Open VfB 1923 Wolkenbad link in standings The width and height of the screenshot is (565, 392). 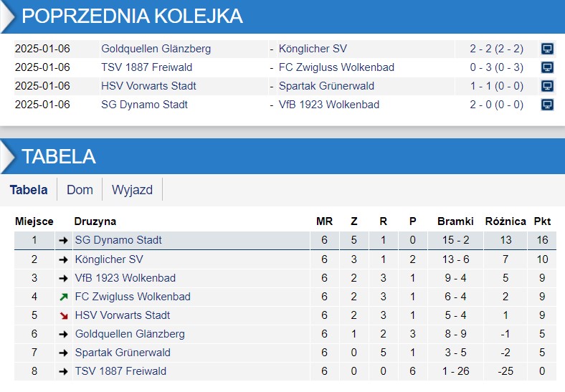(125, 278)
